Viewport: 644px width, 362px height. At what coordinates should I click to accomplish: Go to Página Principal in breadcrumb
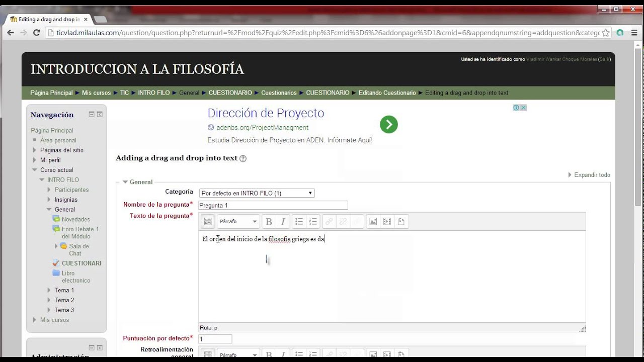point(51,93)
